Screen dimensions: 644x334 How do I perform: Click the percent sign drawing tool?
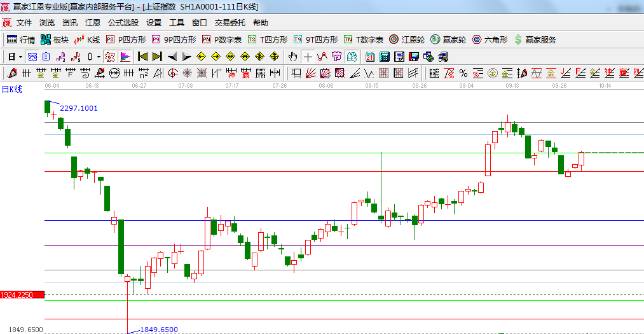pos(463,73)
